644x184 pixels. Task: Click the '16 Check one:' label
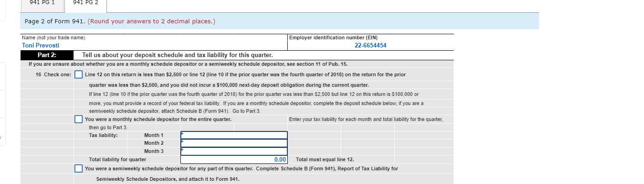pos(53,74)
